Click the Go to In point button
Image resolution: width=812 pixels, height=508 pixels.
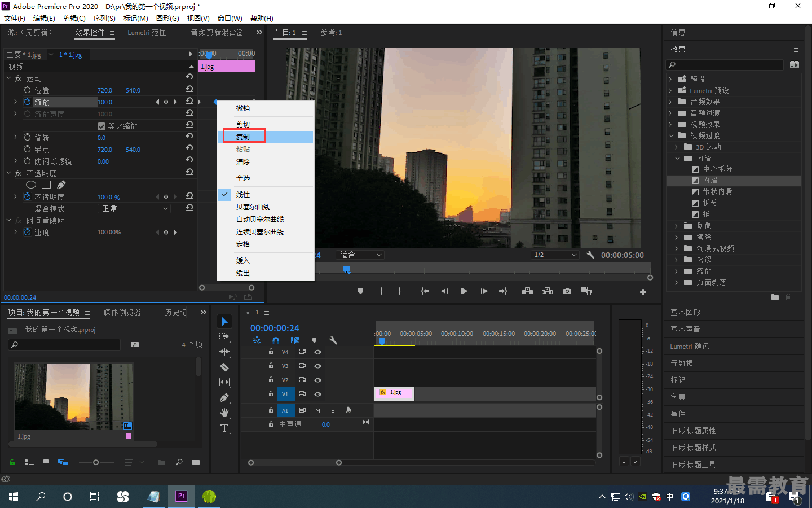pos(425,291)
